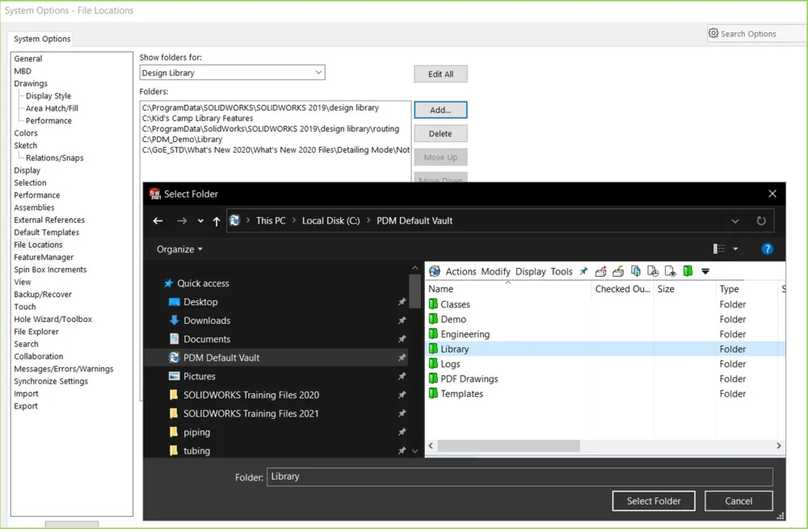
Task: Click the refresh icon in address bar
Action: tap(760, 220)
